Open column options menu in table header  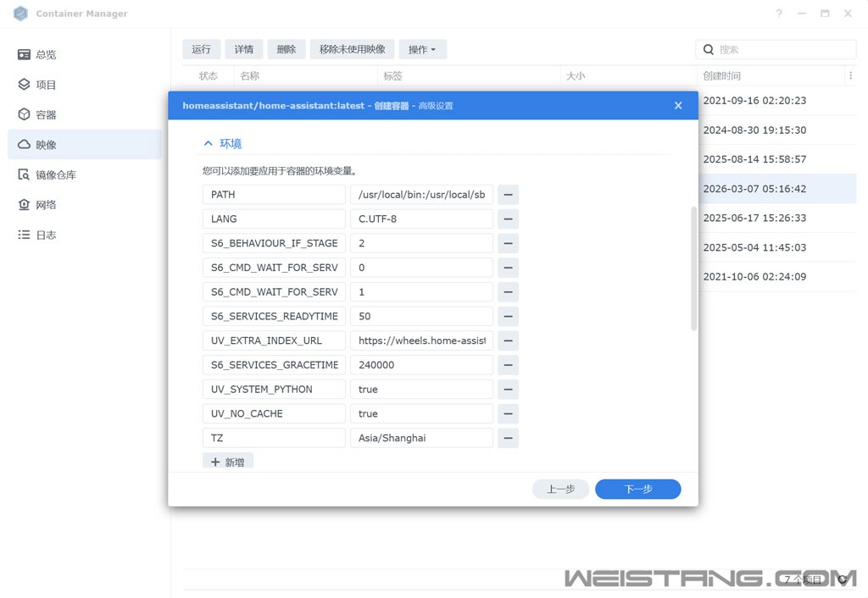click(850, 76)
